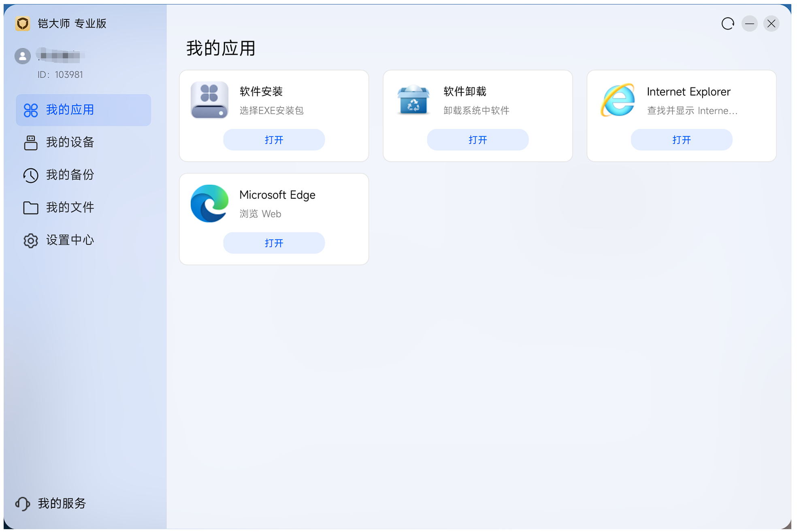Click the Microsoft Edge title text
The width and height of the screenshot is (797, 532).
(277, 195)
